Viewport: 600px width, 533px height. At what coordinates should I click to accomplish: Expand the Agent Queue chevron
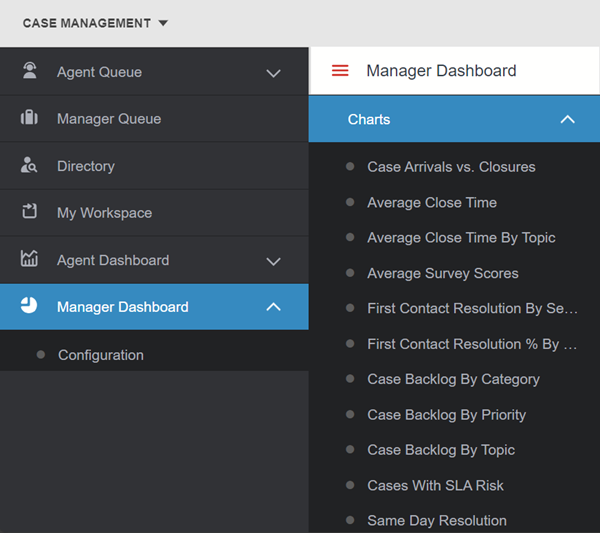273,73
